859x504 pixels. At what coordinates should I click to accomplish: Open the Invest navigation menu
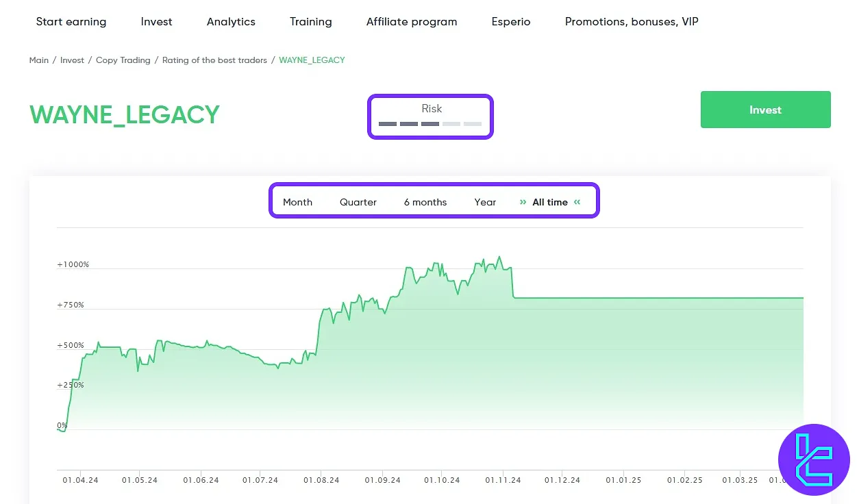click(157, 21)
